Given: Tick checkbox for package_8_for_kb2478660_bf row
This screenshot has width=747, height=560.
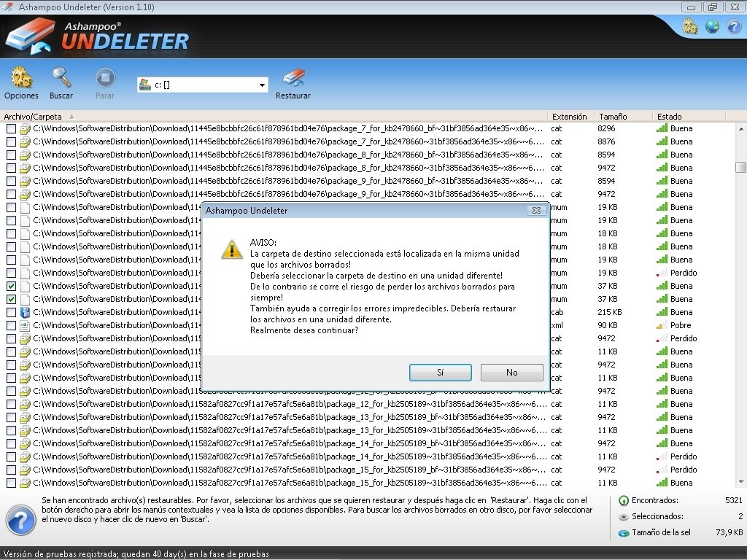Looking at the screenshot, I should pos(11,155).
